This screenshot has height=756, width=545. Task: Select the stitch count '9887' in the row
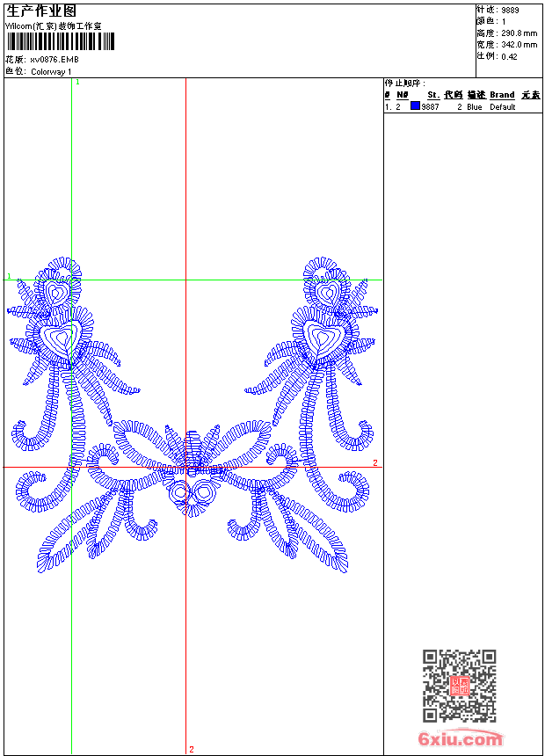pos(430,107)
